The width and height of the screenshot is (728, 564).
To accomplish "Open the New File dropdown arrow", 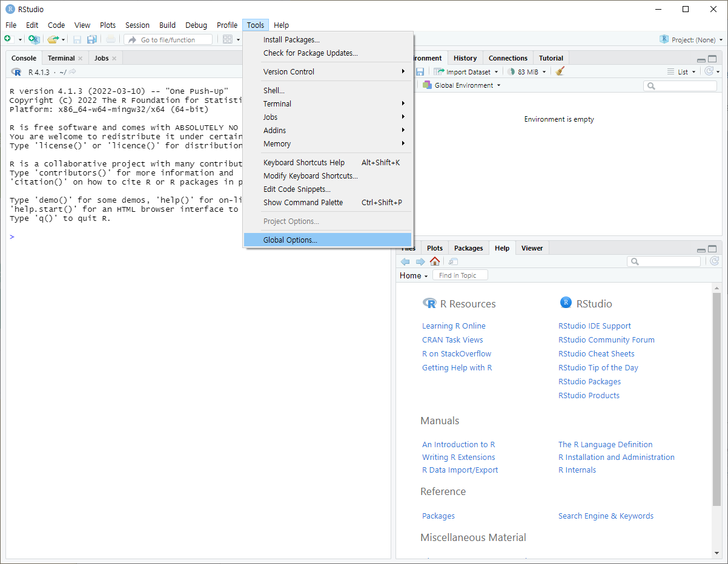I will point(19,40).
